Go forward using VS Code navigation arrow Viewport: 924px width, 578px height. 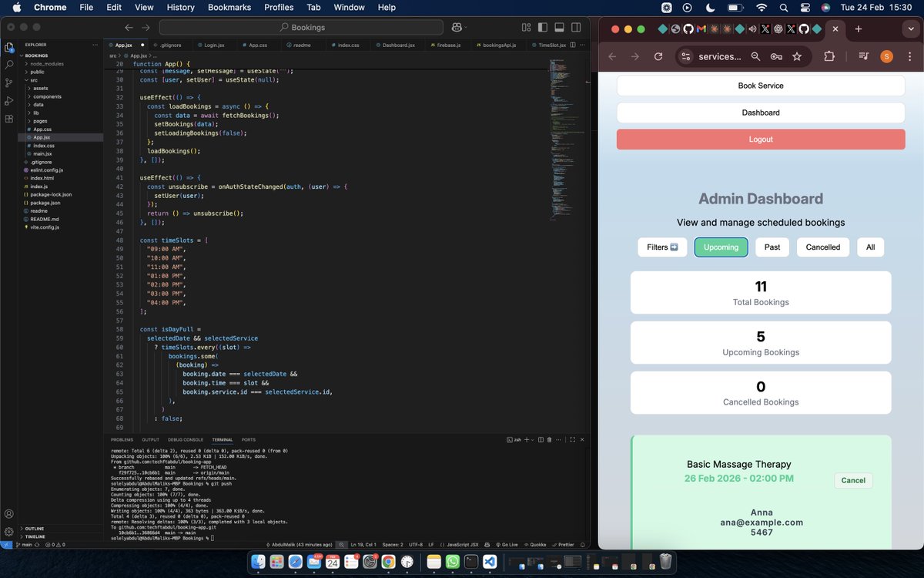point(144,27)
